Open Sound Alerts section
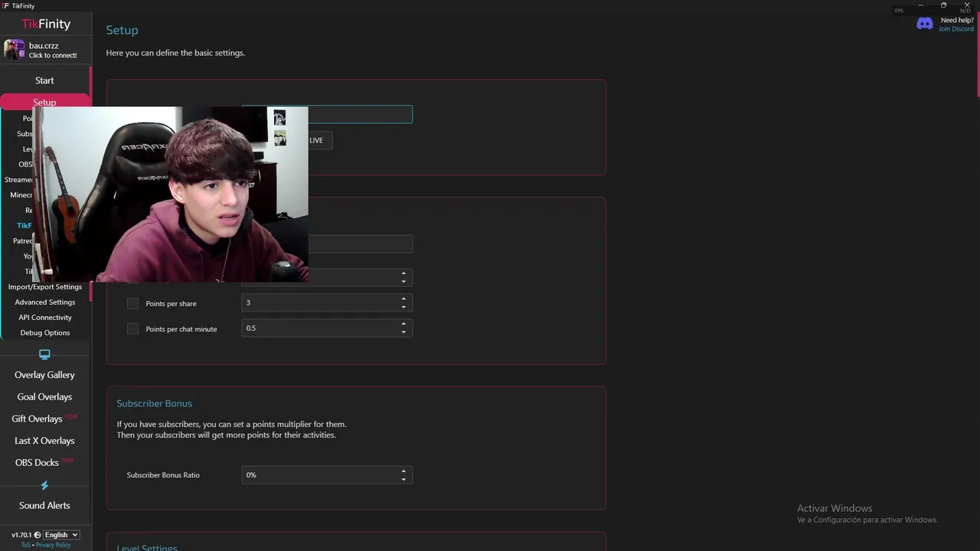 point(44,506)
